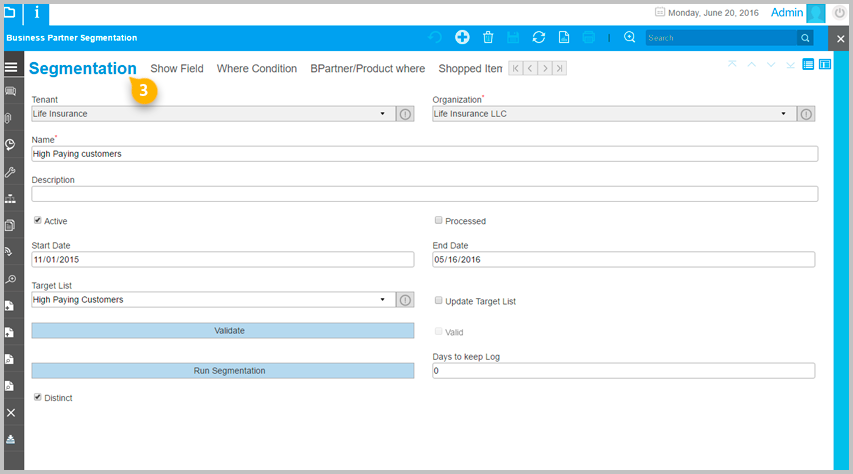Click the Run Segmentation button

222,371
